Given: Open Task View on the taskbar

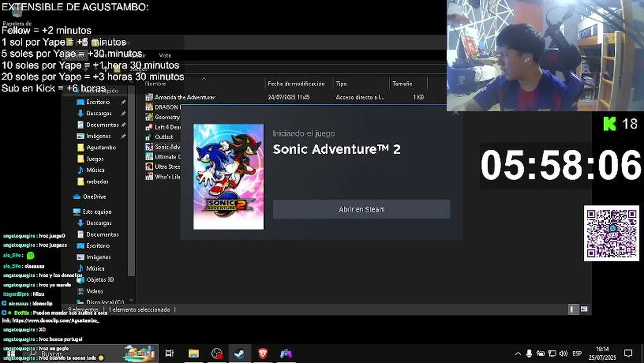Looking at the screenshot, I should click(169, 353).
